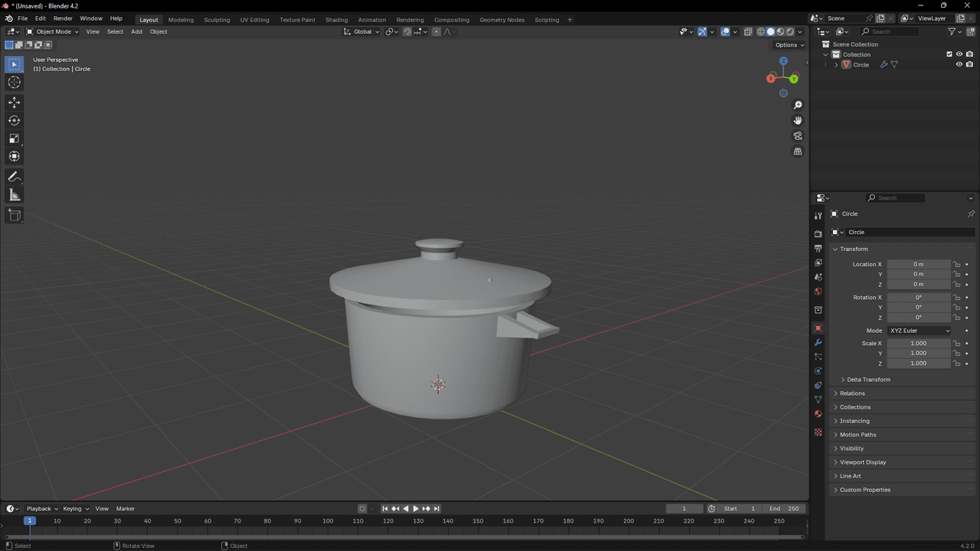Image resolution: width=980 pixels, height=551 pixels.
Task: Hide the Circle object in viewport
Action: (x=959, y=65)
